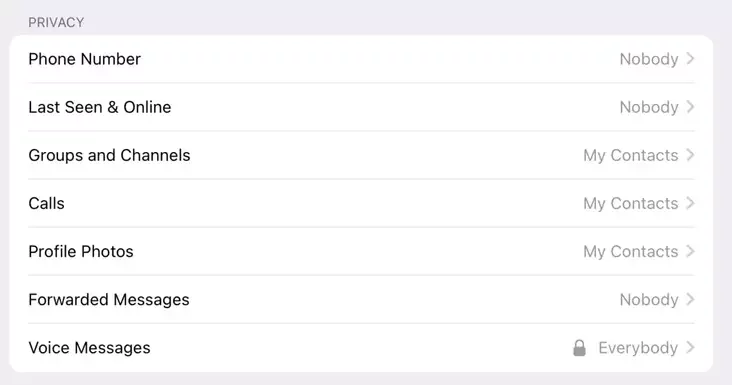Tap the chevron in the Profile Photos row
This screenshot has height=385, width=732.
point(690,251)
